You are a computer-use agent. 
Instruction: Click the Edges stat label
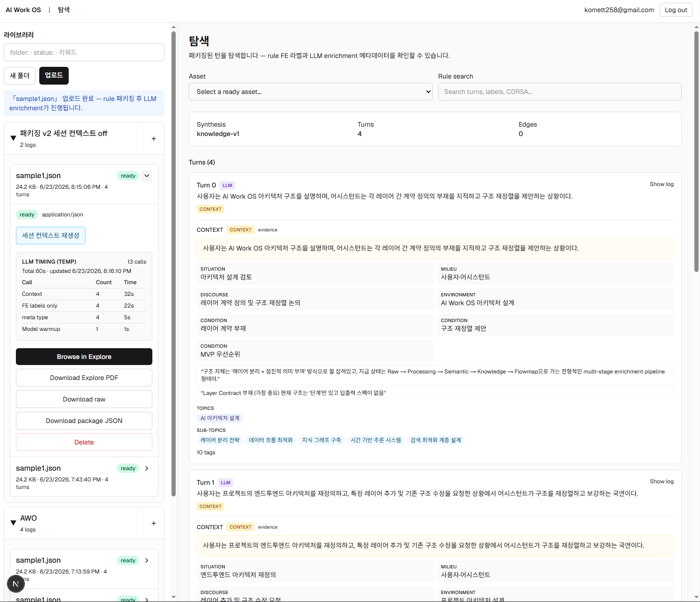(528, 124)
